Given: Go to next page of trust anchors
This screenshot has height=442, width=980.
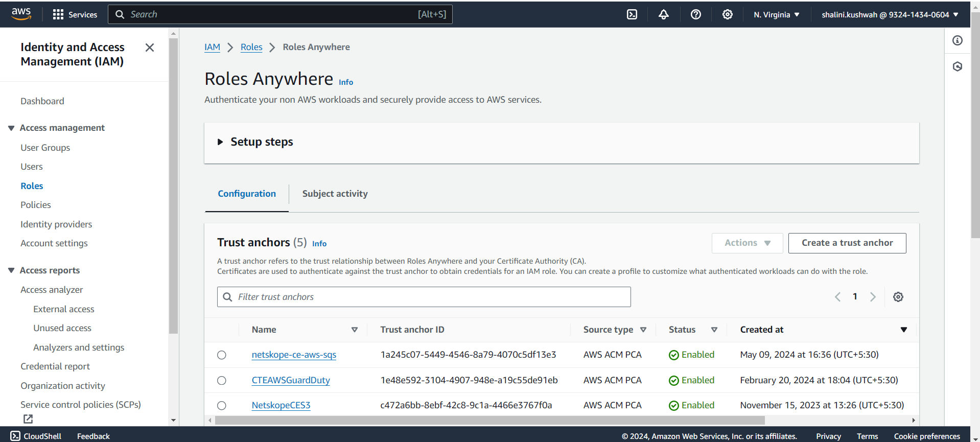Looking at the screenshot, I should [x=873, y=297].
